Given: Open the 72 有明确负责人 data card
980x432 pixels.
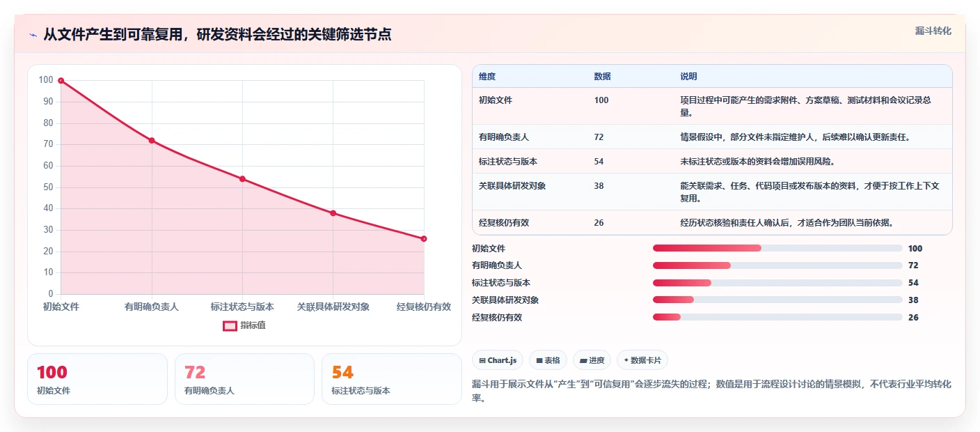Looking at the screenshot, I should coord(244,379).
